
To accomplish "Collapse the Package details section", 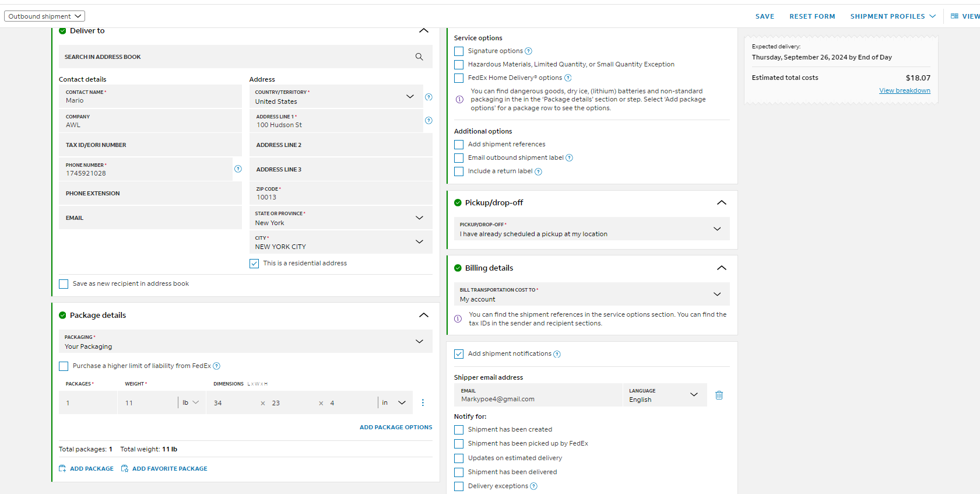I will 424,315.
